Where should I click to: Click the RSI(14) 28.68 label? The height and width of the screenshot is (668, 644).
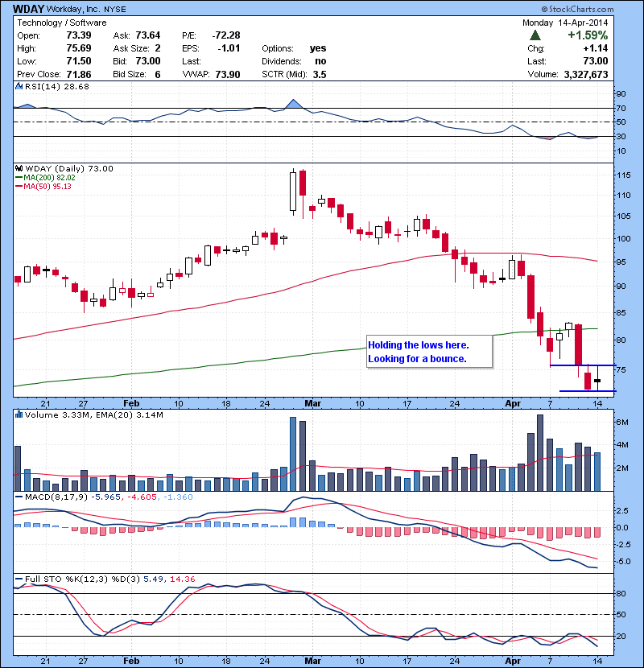[57, 86]
